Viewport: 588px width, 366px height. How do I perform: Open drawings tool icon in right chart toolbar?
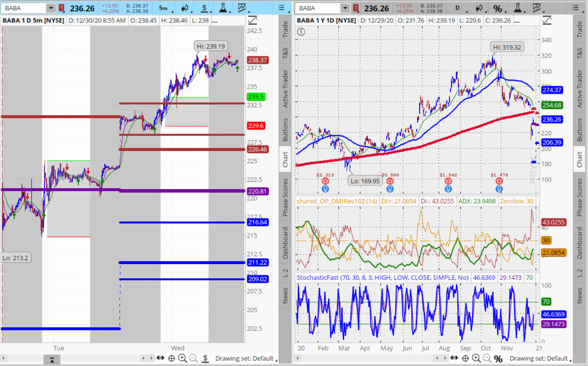pyautogui.click(x=537, y=8)
